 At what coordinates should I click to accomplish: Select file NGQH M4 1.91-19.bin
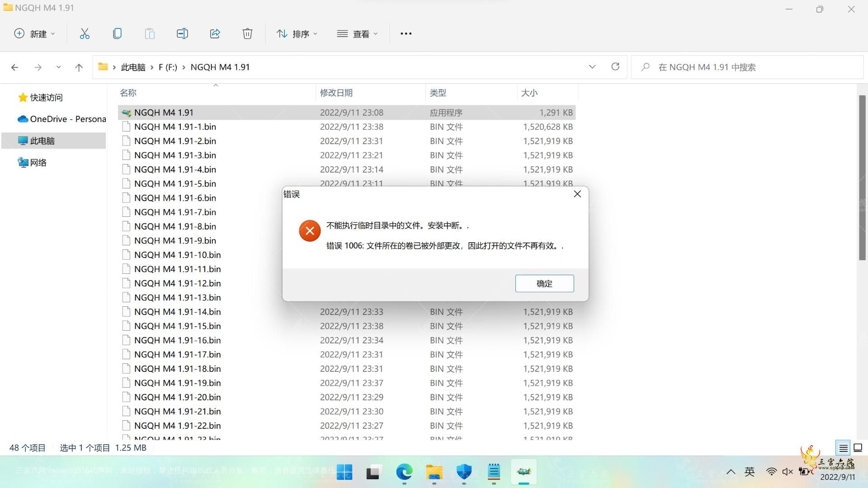(x=347, y=383)
